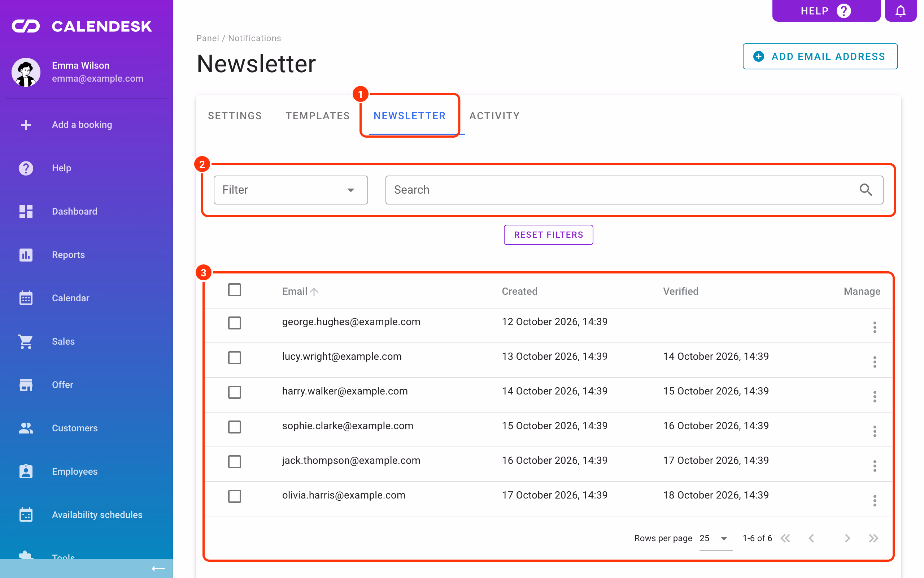
Task: Go to next page of results
Action: click(847, 538)
